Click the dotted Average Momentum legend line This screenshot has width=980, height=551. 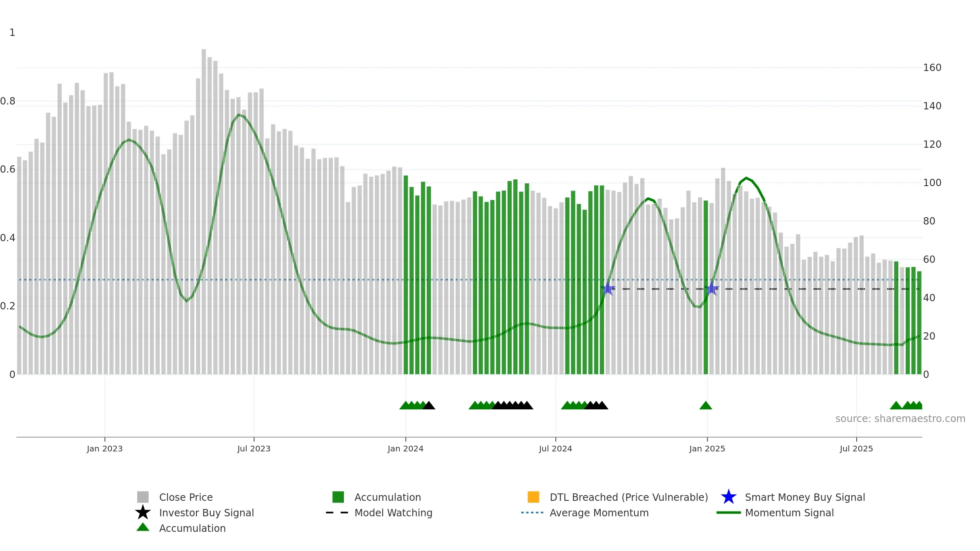tap(532, 513)
